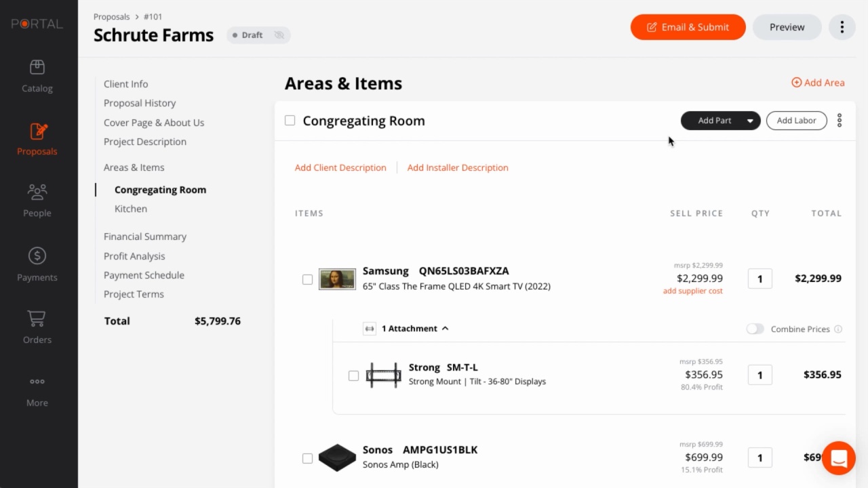Screen dimensions: 868x488
Task: Go to Financial Summary section
Action: [x=145, y=237]
